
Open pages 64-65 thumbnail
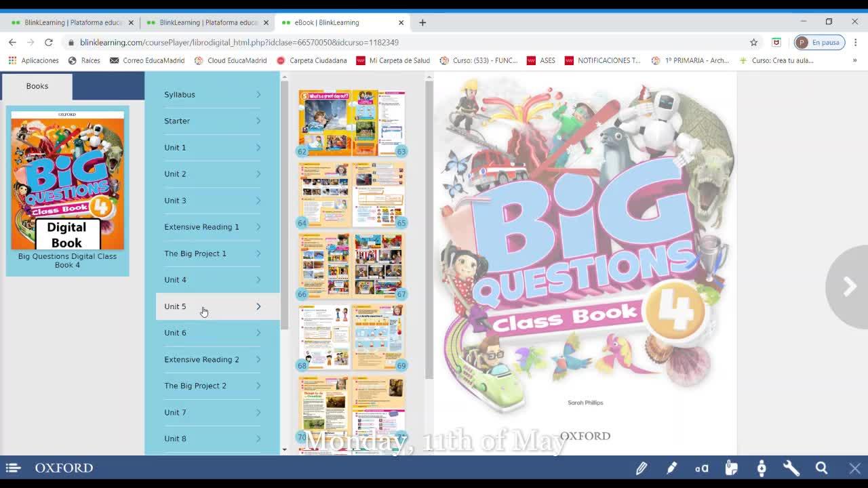351,195
